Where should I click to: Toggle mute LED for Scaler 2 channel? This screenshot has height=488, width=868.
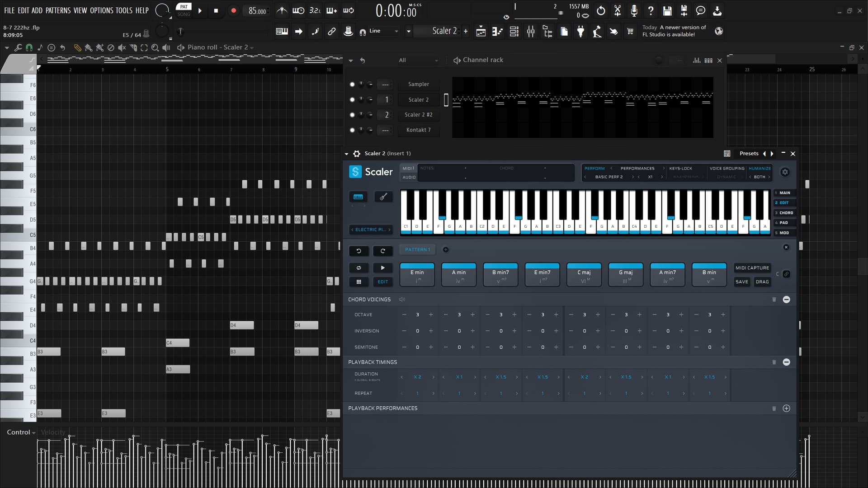click(352, 99)
